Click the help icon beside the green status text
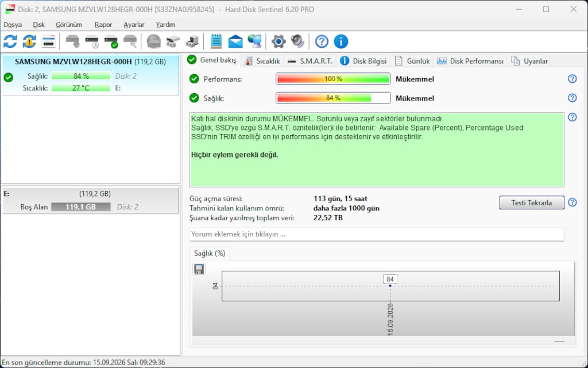The image size is (588, 368). pos(572,117)
